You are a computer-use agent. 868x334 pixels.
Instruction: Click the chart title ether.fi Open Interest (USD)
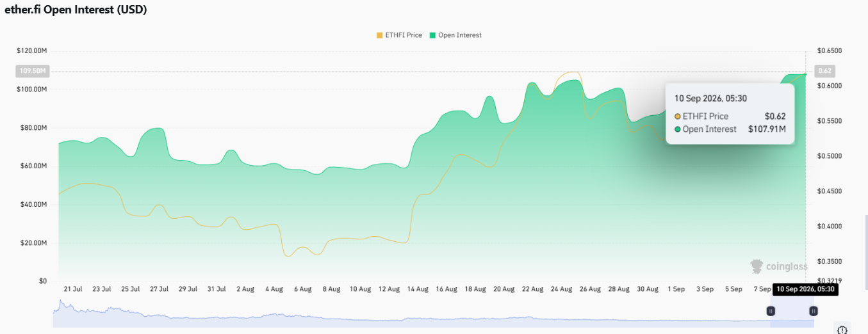(x=76, y=10)
